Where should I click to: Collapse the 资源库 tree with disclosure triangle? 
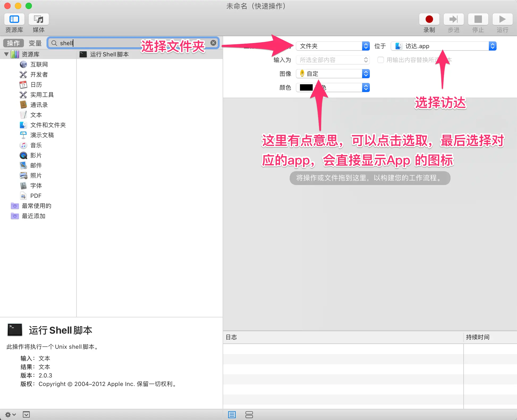click(x=6, y=54)
